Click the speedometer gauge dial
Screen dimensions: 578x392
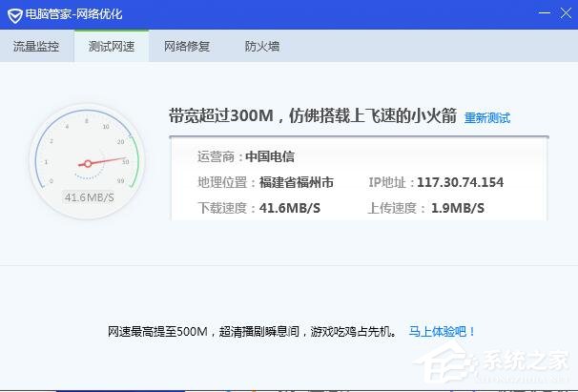click(87, 160)
